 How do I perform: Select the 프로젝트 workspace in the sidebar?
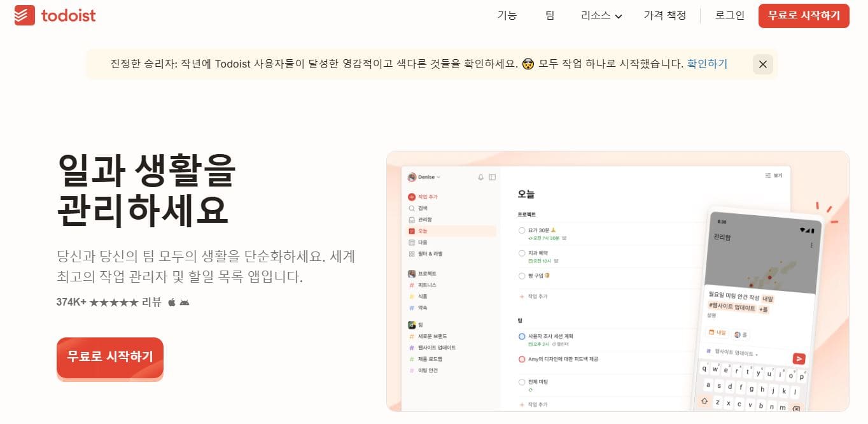[422, 273]
